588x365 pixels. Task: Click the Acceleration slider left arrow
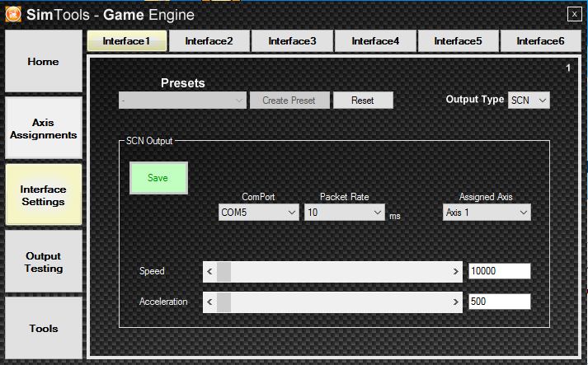pos(209,302)
